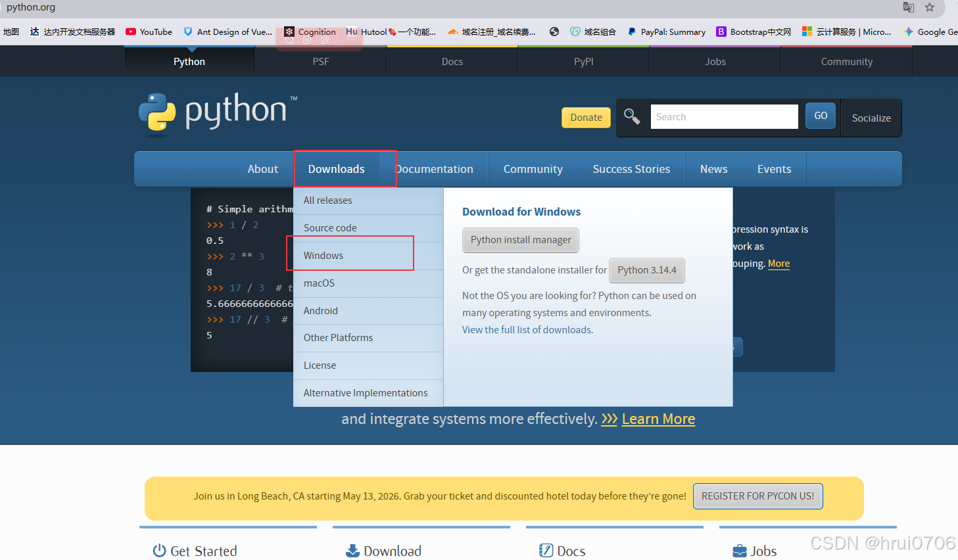Screen dimensions: 958x560
Task: Open the Ant Design of Vue bookmark
Action: 228,32
